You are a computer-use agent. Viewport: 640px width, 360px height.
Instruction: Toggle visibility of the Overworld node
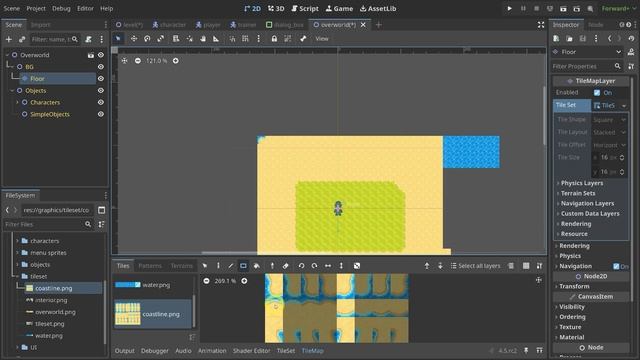(x=101, y=55)
